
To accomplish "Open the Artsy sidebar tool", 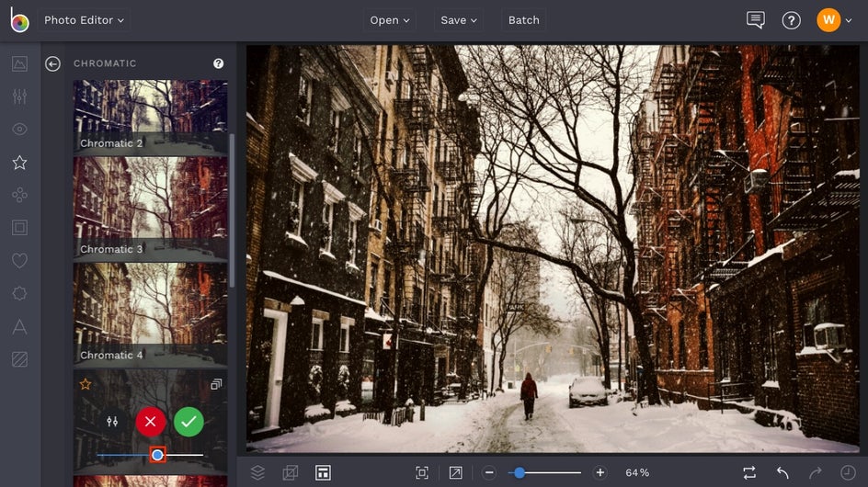I will 19,195.
